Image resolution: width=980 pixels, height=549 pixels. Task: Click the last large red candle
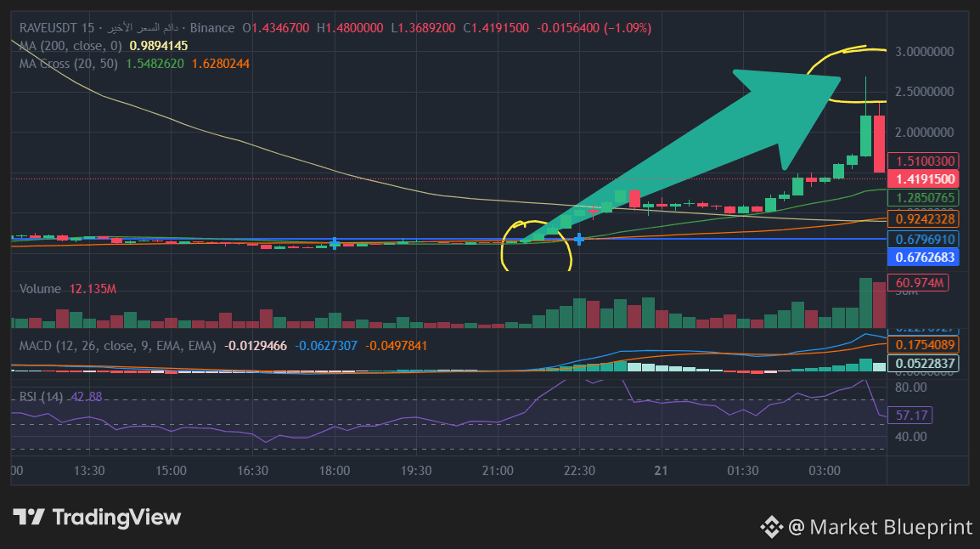880,144
